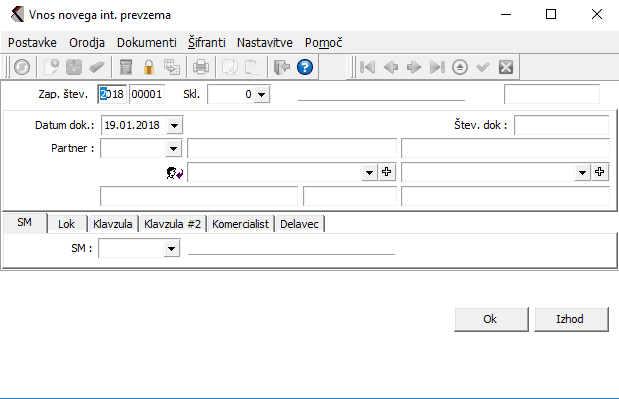Screen dimensions: 619x399
Task: Click the person icon beside contact field
Action: point(174,173)
